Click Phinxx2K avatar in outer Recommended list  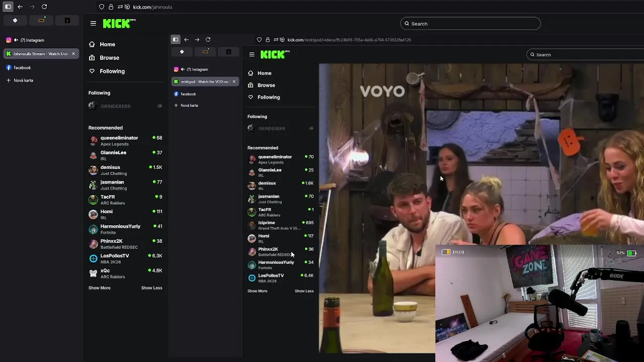point(93,244)
